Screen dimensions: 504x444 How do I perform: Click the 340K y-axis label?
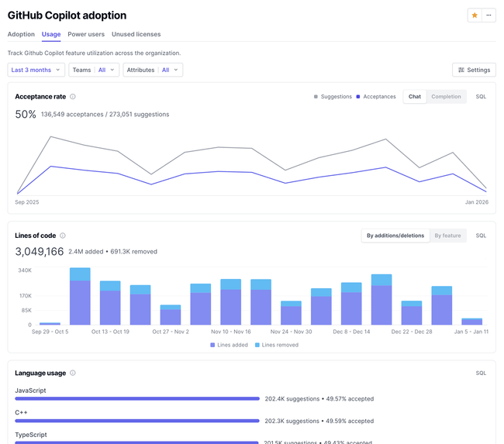25,270
